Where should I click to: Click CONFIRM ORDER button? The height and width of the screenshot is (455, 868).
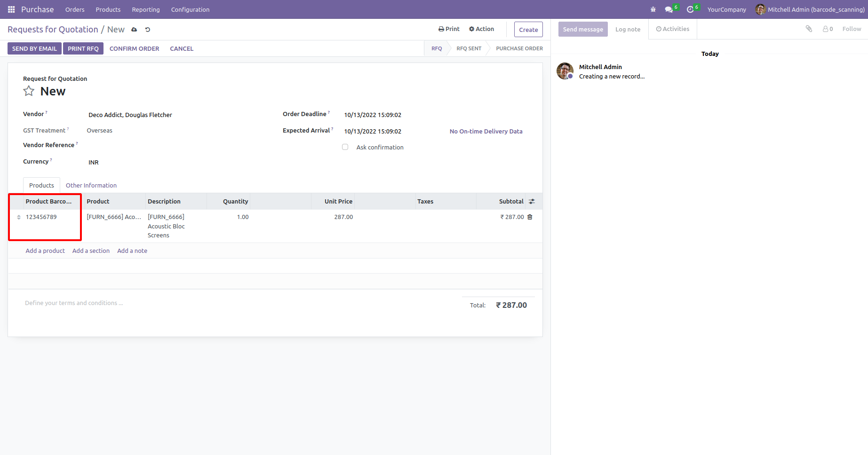[134, 48]
